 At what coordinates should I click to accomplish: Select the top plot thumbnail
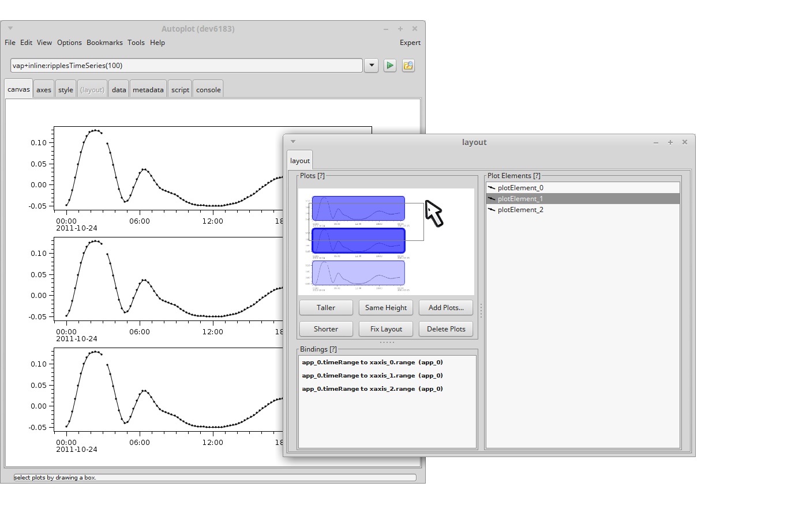[358, 209]
